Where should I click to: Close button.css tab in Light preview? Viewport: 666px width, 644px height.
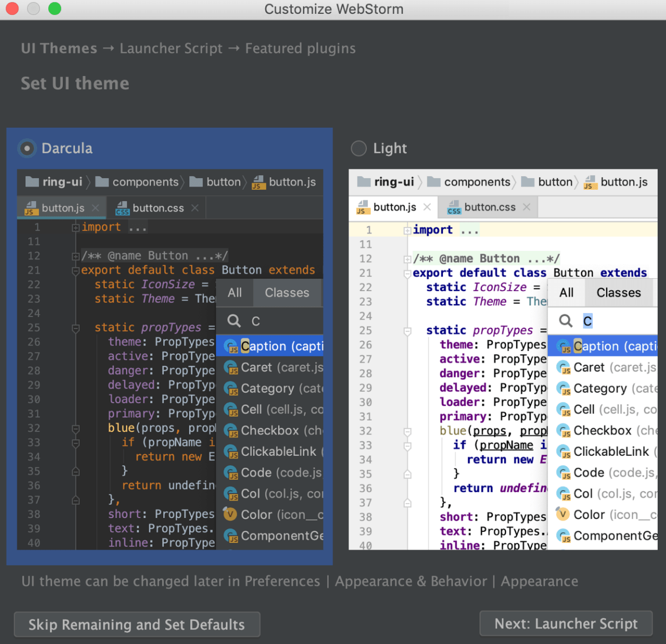click(527, 207)
